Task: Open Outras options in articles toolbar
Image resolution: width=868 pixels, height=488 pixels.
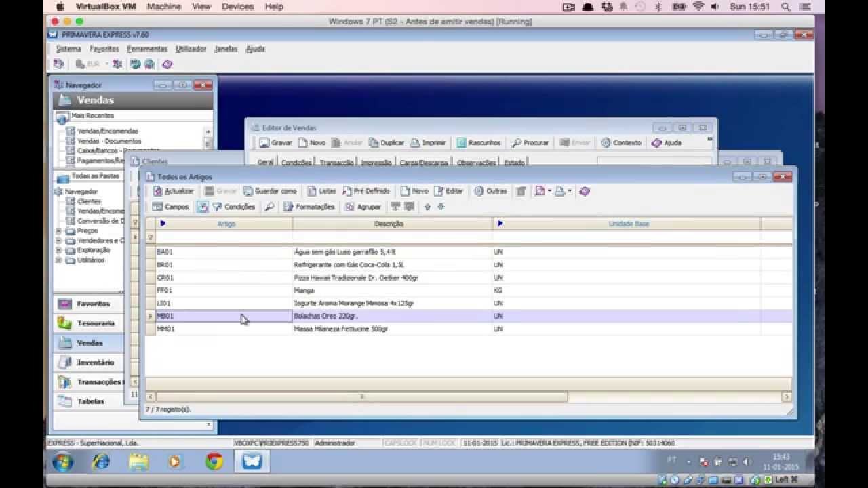Action: click(x=490, y=191)
